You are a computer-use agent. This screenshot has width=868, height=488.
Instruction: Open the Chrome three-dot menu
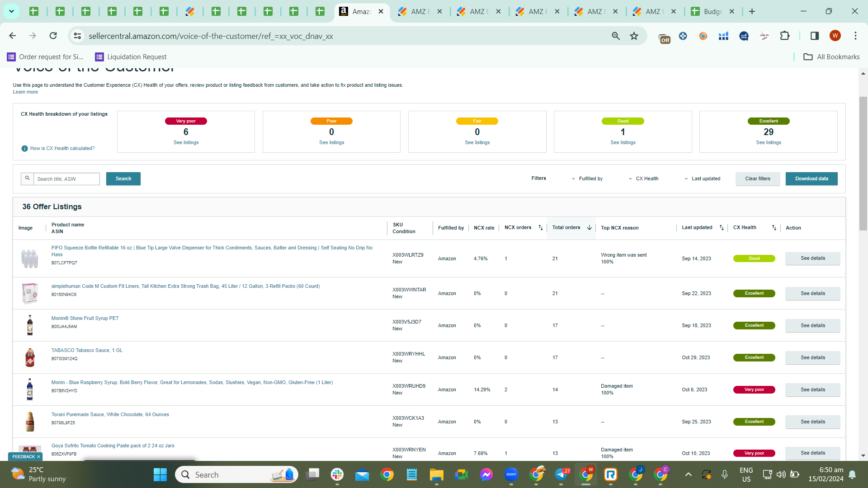855,36
